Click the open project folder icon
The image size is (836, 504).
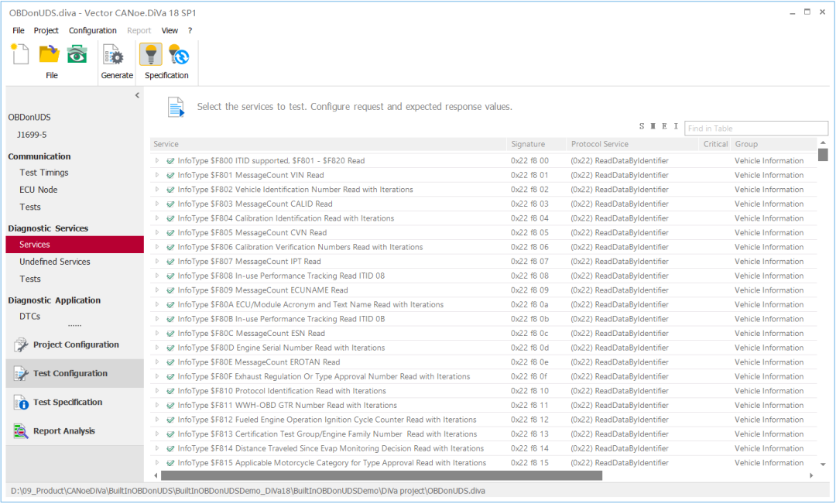[50, 54]
